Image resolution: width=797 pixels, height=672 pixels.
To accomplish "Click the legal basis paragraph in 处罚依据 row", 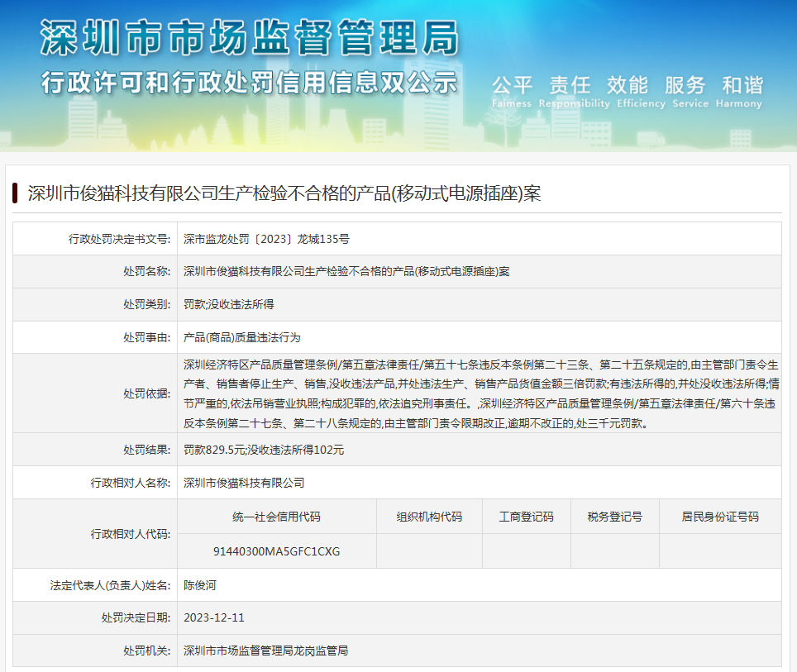I will [x=481, y=394].
